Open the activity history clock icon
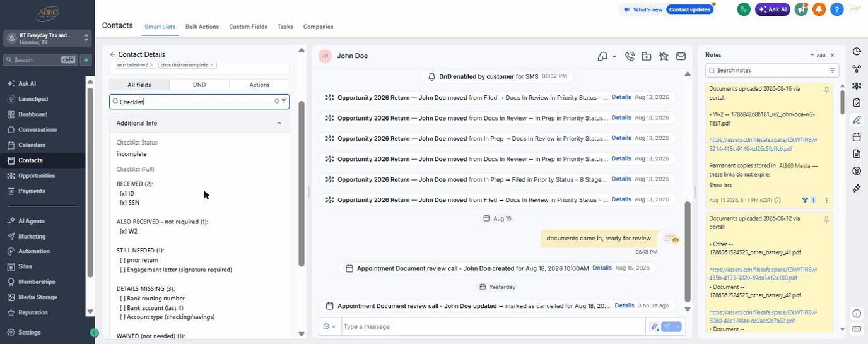 tap(857, 52)
